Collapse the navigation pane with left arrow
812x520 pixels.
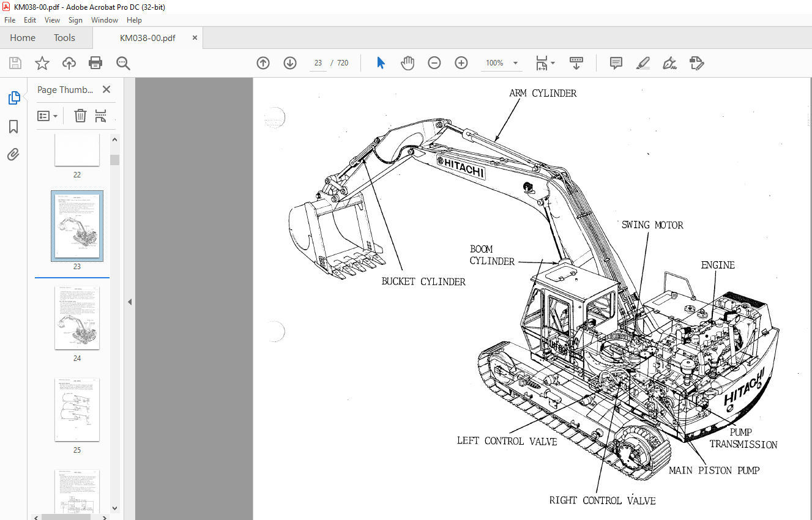click(129, 302)
